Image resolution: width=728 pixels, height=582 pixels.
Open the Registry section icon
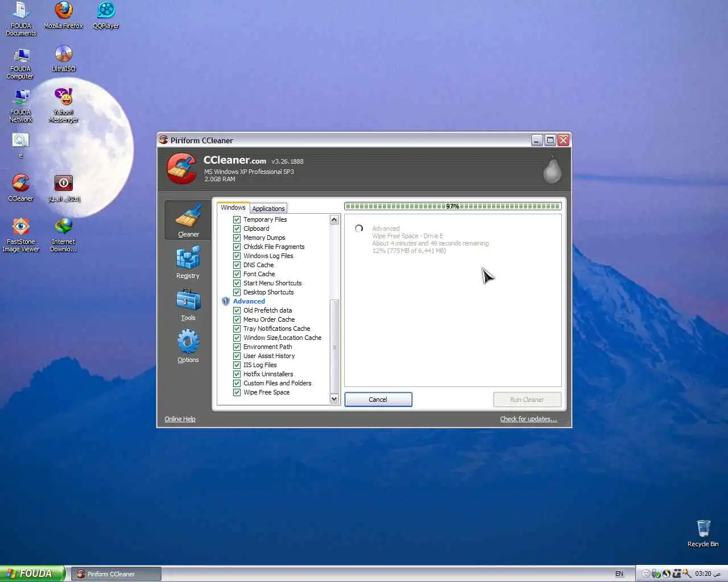pyautogui.click(x=188, y=257)
